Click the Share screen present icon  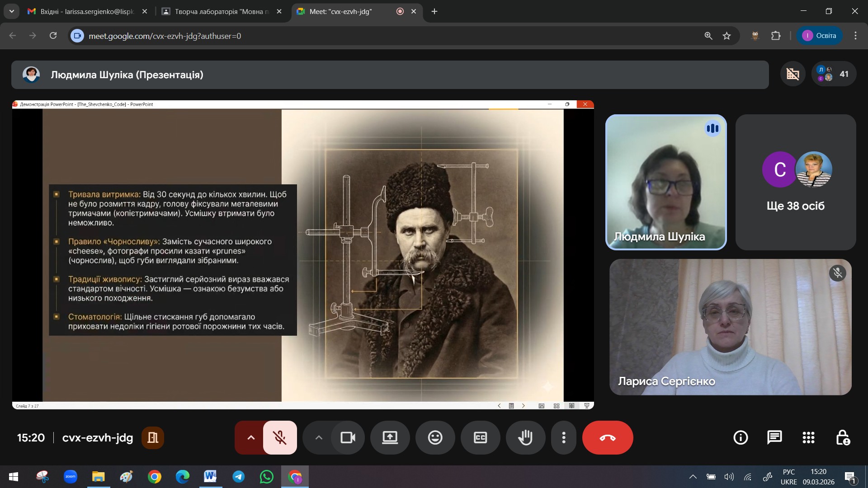coord(390,437)
